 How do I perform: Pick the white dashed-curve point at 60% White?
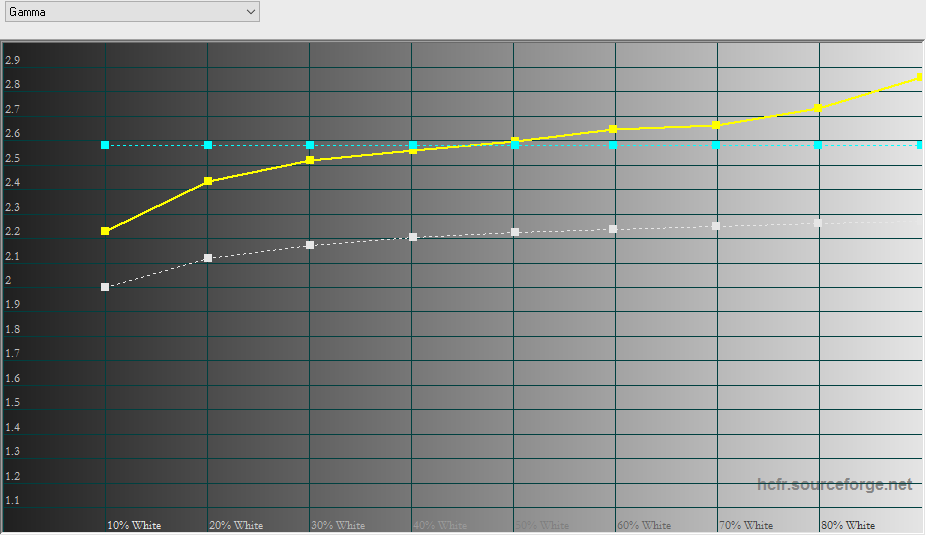613,229
